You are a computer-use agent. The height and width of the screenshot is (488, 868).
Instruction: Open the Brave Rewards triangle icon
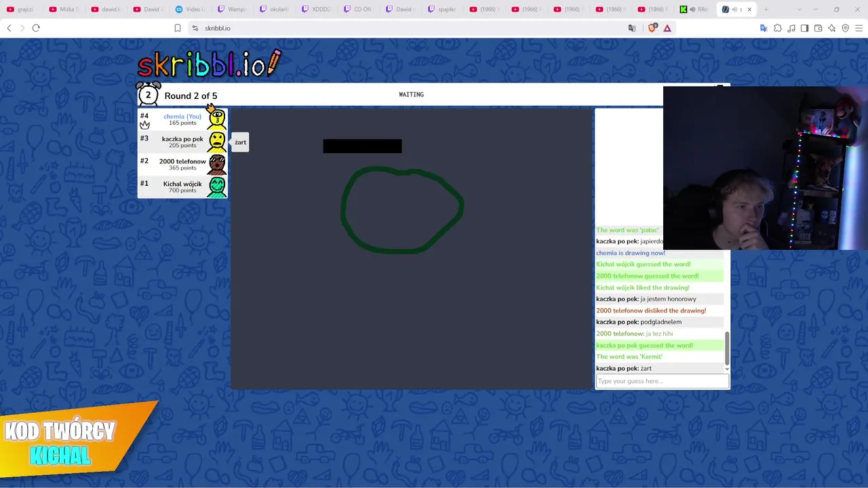point(667,28)
